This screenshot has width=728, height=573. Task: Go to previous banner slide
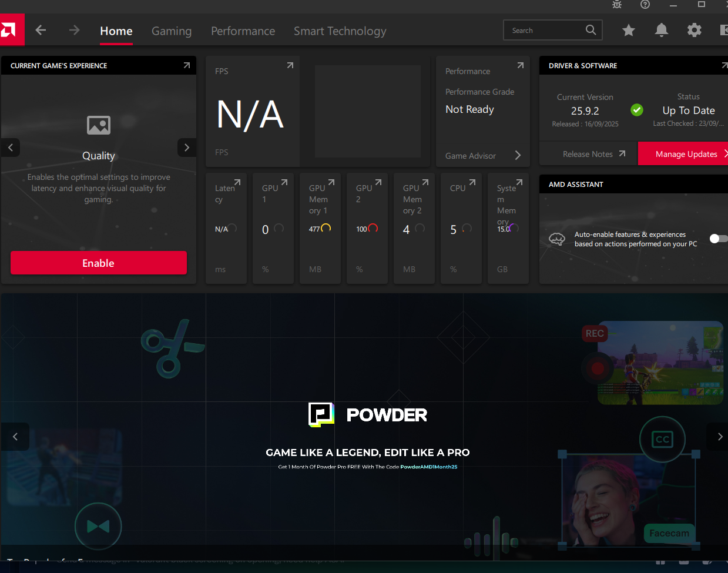pos(15,437)
